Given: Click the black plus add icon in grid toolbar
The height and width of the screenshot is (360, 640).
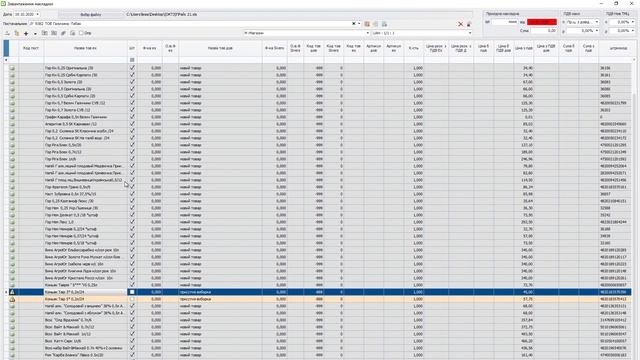Looking at the screenshot, I should pyautogui.click(x=26, y=33).
